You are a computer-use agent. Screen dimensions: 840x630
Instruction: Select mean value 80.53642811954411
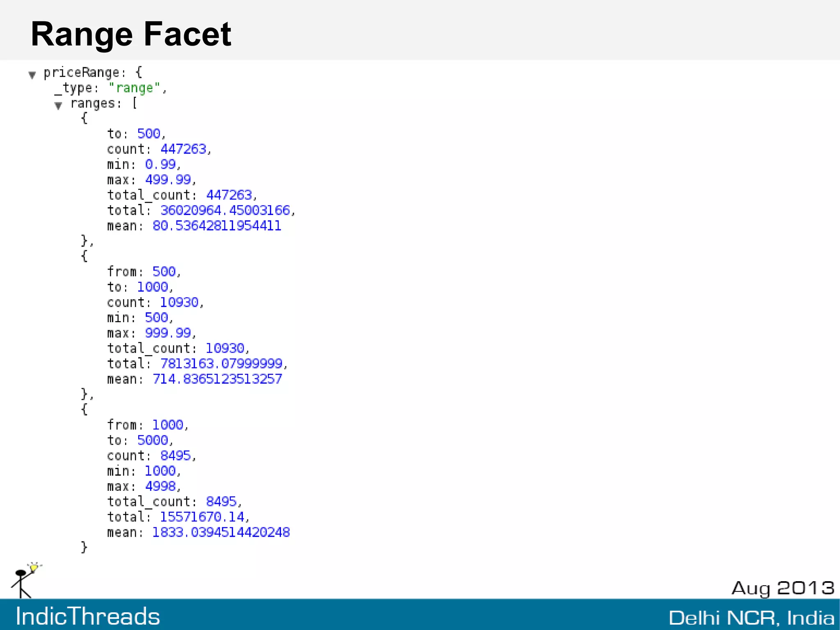coord(217,225)
